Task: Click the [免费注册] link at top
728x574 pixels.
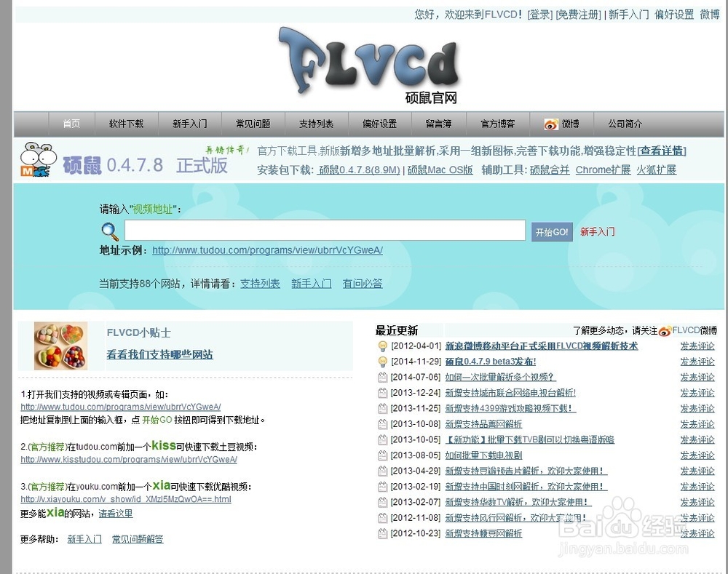Action: (578, 15)
